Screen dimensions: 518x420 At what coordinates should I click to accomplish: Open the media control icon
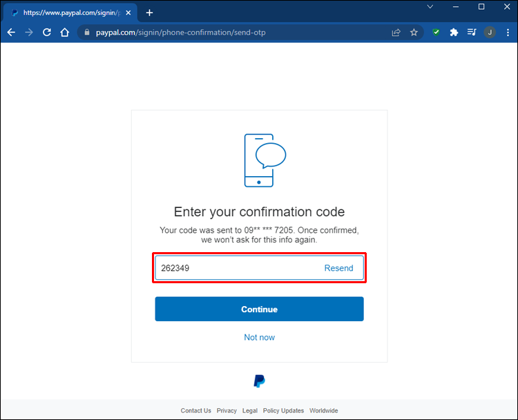click(472, 32)
